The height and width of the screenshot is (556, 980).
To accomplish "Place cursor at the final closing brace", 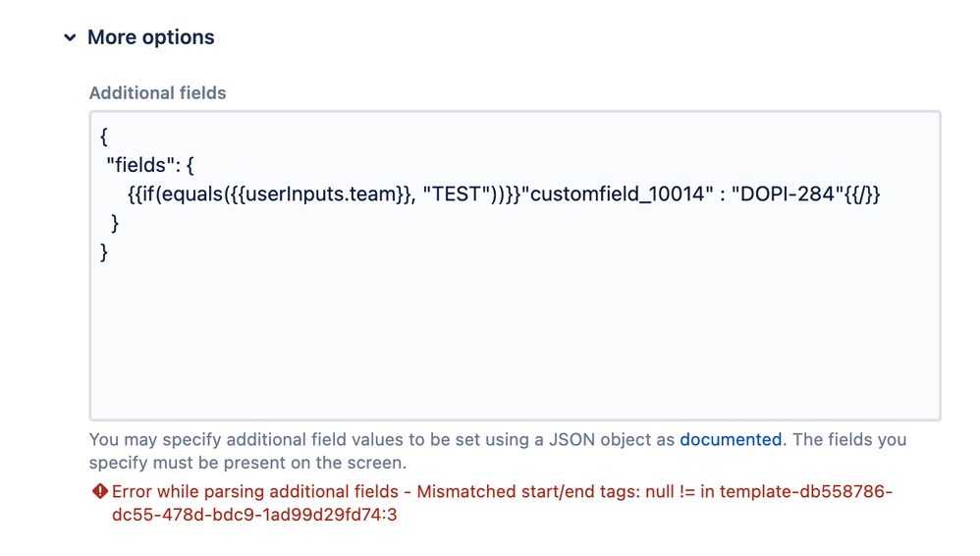I will coord(104,252).
